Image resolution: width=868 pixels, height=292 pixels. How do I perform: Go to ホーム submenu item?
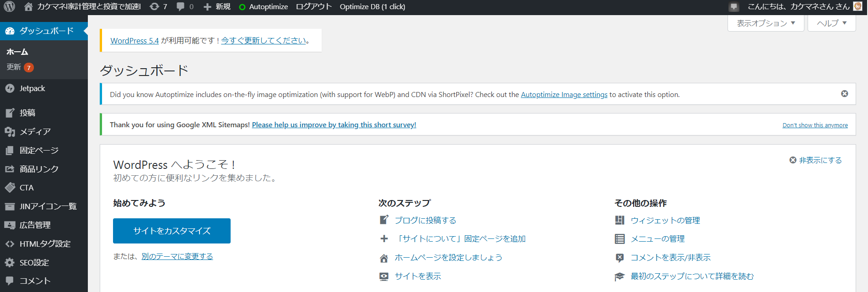(x=17, y=52)
